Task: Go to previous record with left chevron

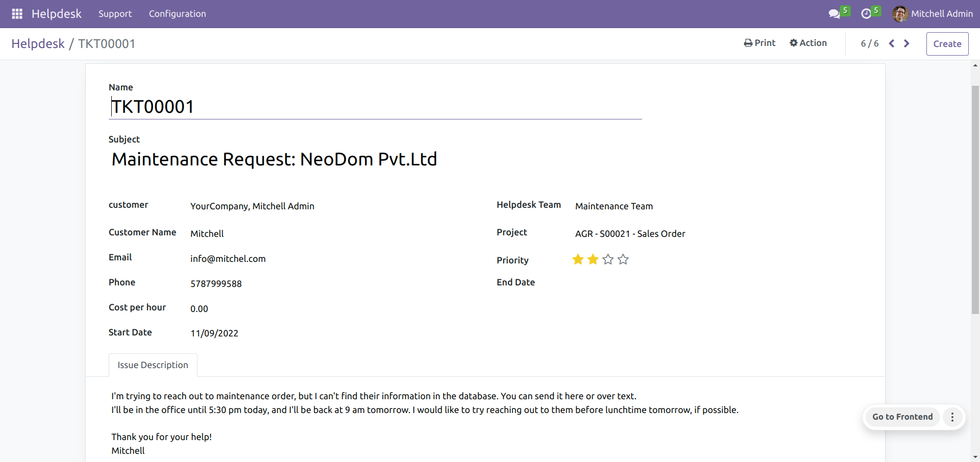Action: tap(892, 43)
